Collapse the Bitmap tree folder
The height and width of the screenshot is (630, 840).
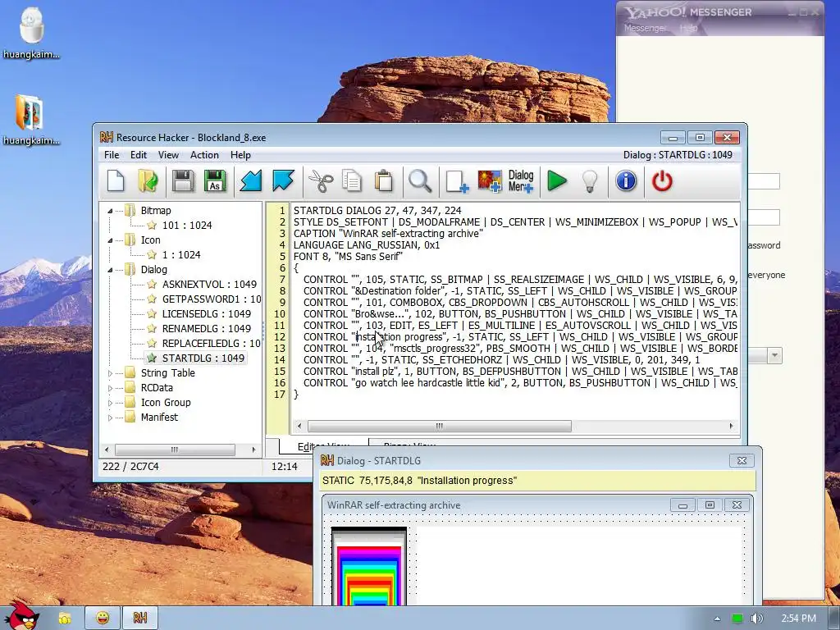110,211
